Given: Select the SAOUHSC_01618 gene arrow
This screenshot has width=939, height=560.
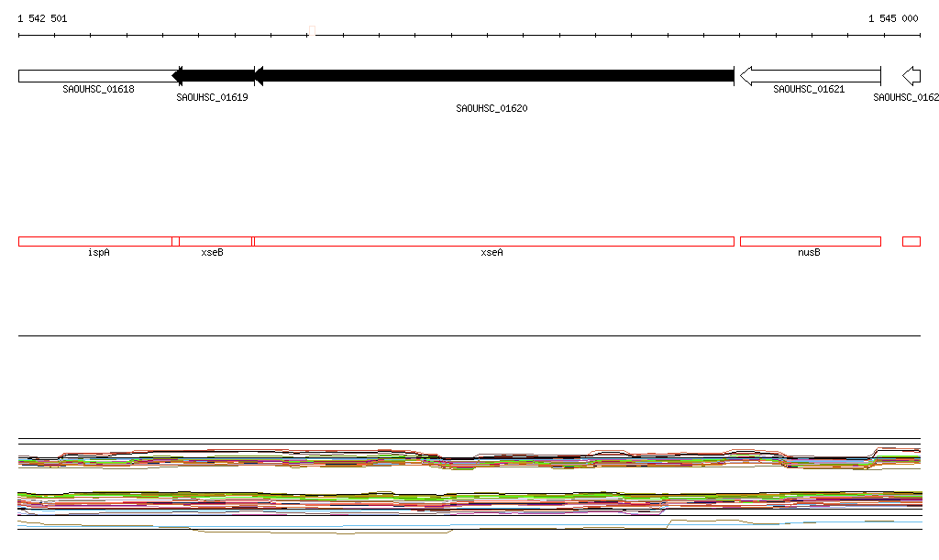Looking at the screenshot, I should [99, 76].
